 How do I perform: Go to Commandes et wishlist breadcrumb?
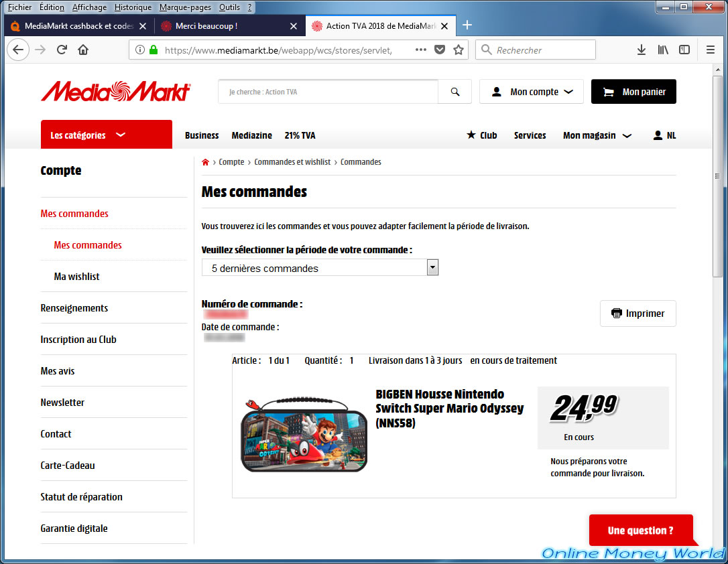click(x=292, y=162)
